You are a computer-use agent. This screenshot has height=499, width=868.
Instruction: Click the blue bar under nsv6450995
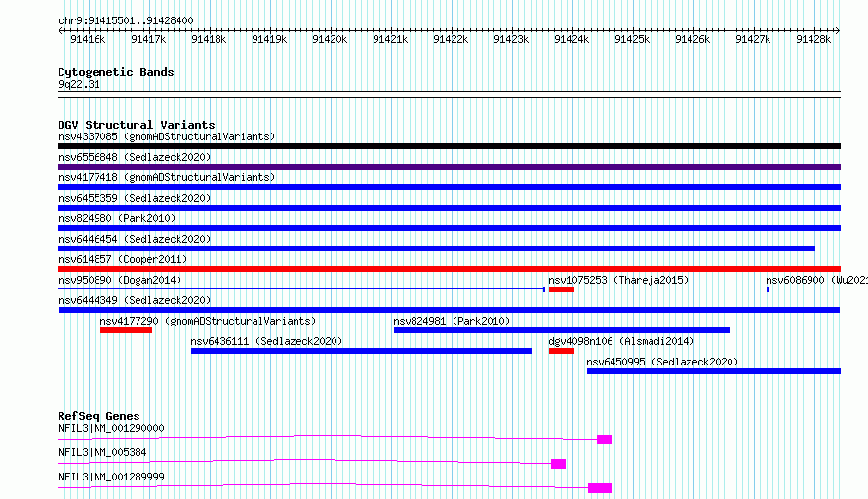[x=714, y=371]
